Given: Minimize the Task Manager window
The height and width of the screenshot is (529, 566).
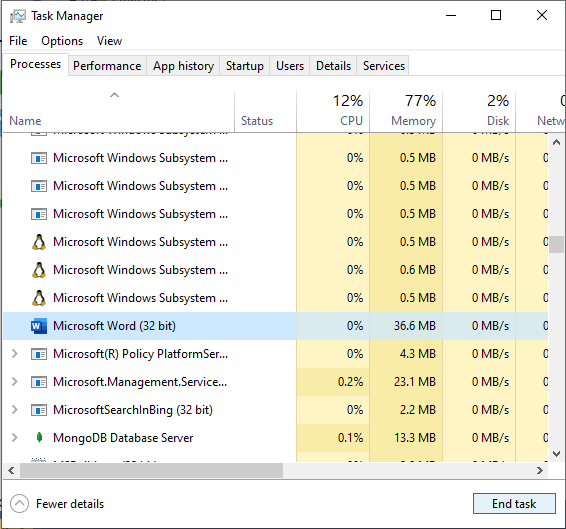Looking at the screenshot, I should 451,16.
